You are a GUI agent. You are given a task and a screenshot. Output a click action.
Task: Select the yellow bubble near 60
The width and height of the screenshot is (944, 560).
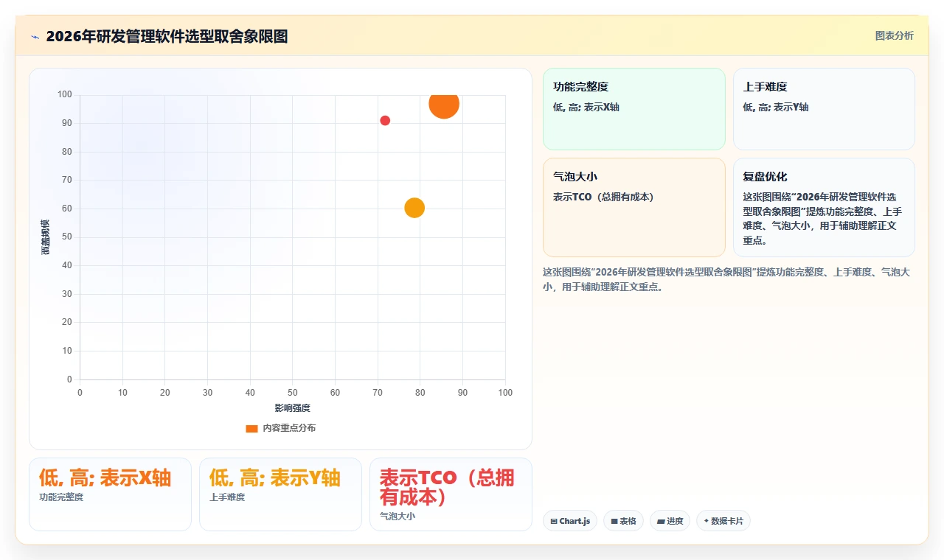(414, 209)
